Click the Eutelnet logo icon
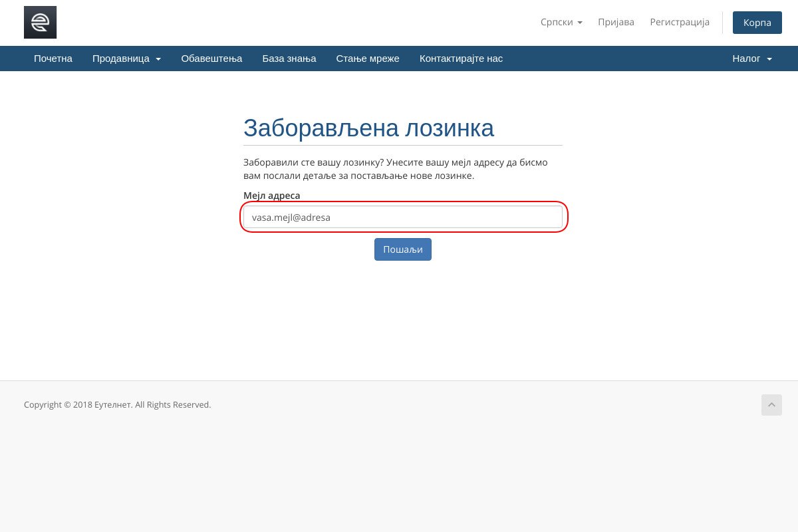798x532 pixels. point(40,23)
